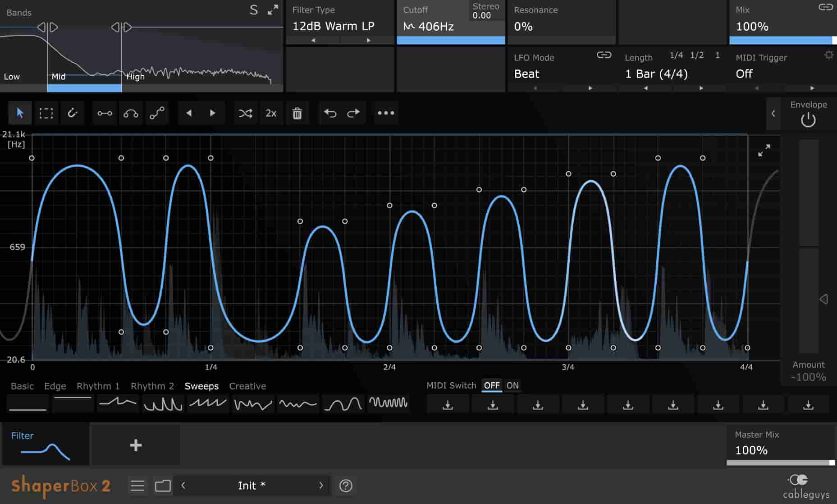Delete the wave using the trash icon
Screen dimensions: 837x504
(297, 113)
